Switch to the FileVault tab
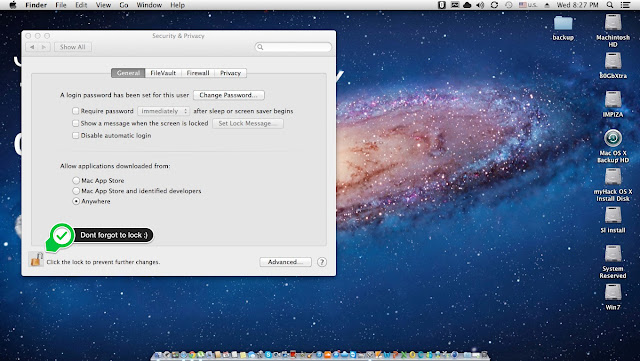Viewport: 640px width, 361px height. [x=163, y=73]
